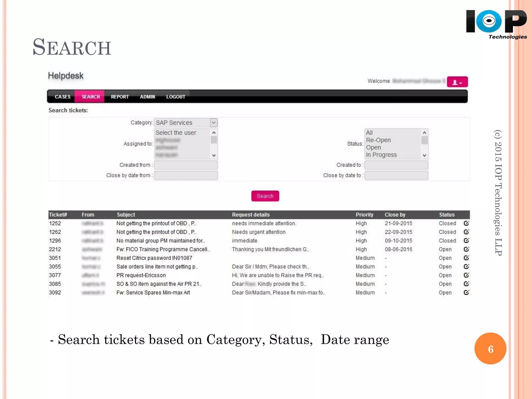
Task: Click edit icon for ticket 3092
Action: click(x=466, y=292)
